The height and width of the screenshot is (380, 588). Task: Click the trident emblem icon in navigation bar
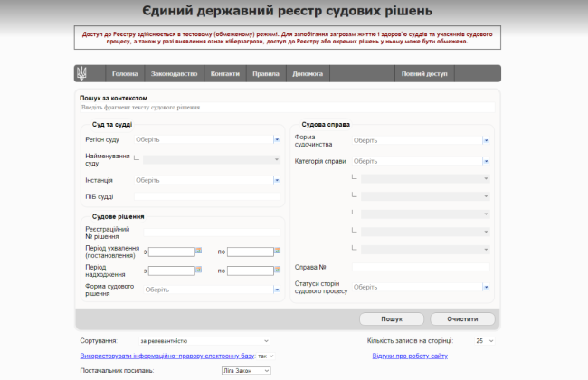[x=81, y=73]
